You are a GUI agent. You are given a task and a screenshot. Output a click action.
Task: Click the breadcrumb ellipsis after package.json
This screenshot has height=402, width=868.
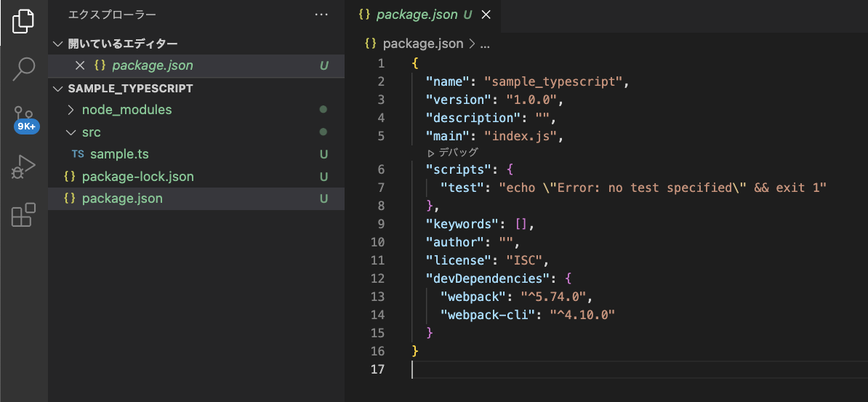[484, 44]
